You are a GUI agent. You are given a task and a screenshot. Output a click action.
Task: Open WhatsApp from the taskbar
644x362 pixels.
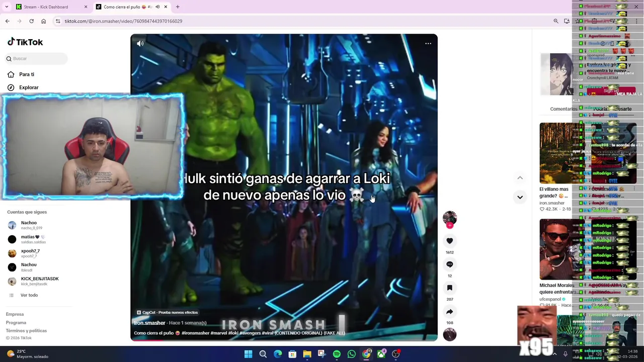tap(352, 354)
